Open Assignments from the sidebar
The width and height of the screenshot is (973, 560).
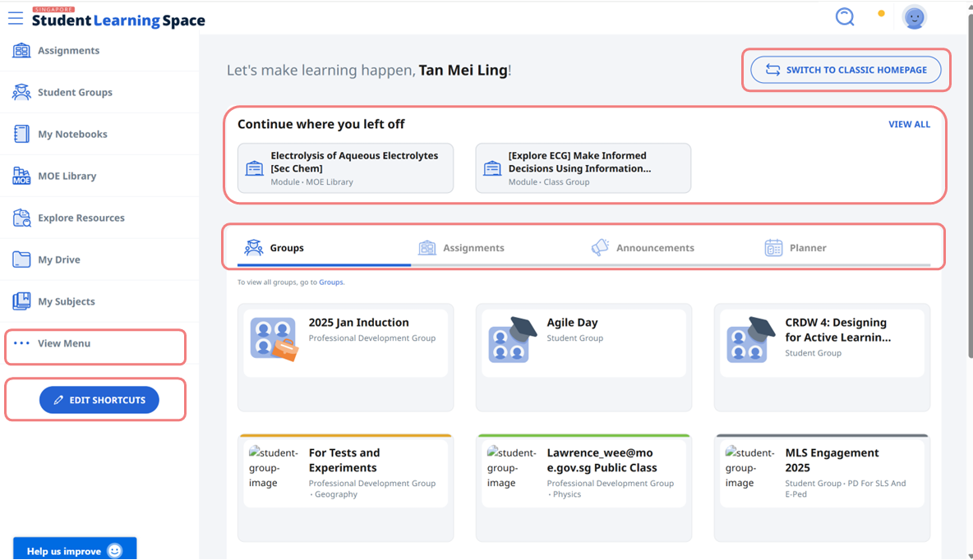point(68,51)
